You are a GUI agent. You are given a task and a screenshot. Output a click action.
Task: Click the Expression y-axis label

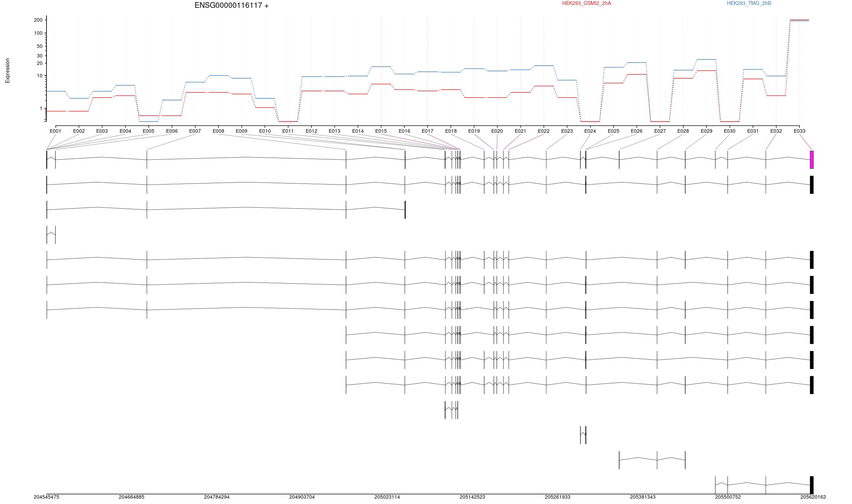[x=7, y=71]
